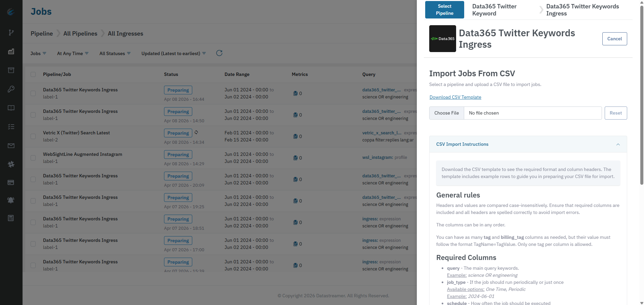Screen dimensions: 644x305
Task: Check the Vetric X (Twitter) Search Latest job
Action: click(33, 136)
